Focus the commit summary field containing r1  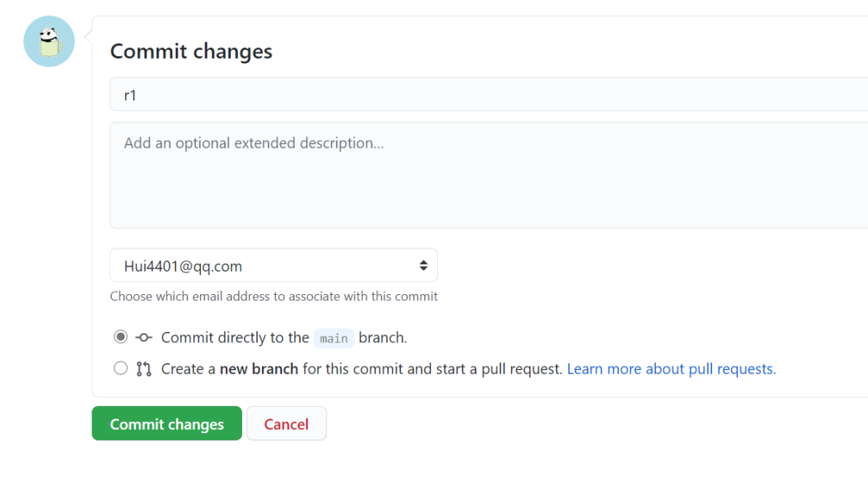[x=489, y=95]
